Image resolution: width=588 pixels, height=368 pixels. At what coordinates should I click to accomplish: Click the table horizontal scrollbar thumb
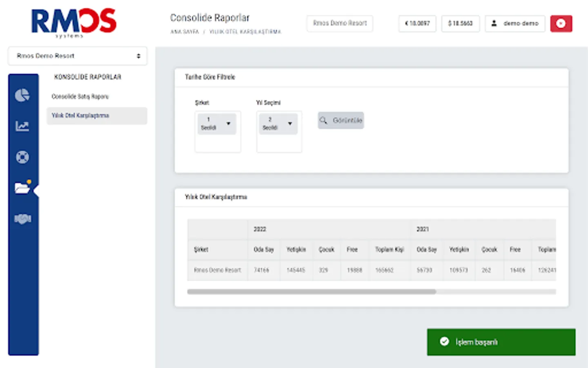312,292
